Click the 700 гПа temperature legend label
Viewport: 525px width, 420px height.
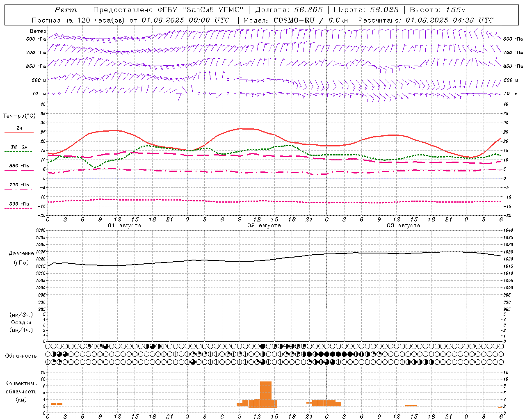tap(19, 185)
